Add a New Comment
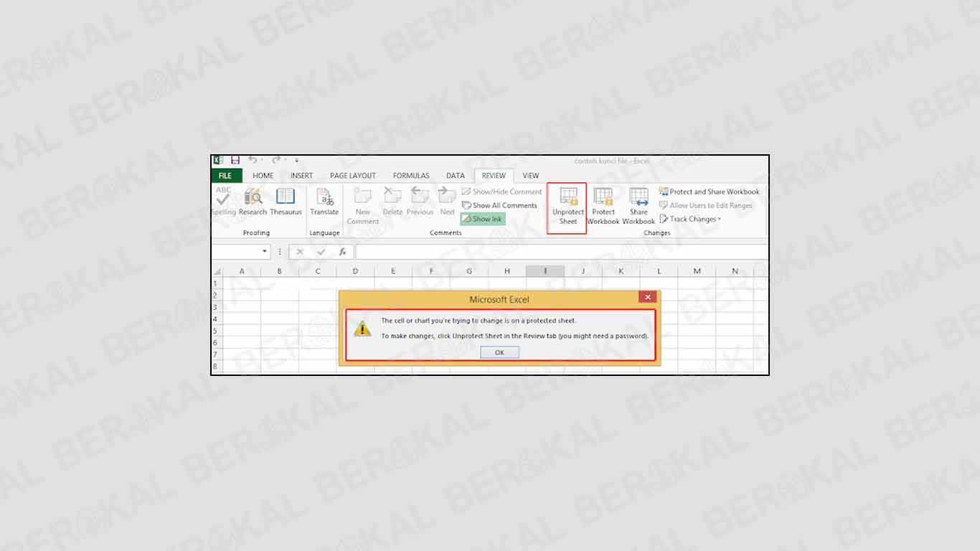 363,206
